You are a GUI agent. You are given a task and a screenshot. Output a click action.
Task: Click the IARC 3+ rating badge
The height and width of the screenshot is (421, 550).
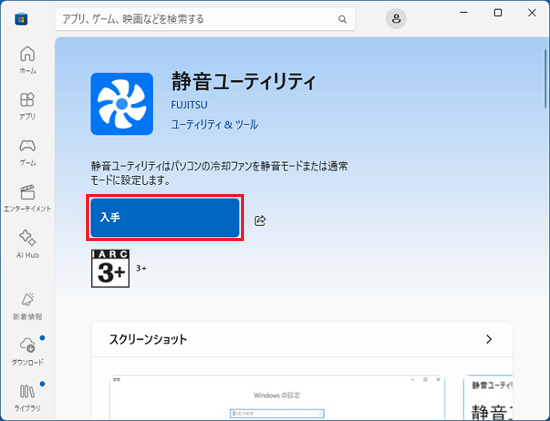click(x=110, y=269)
